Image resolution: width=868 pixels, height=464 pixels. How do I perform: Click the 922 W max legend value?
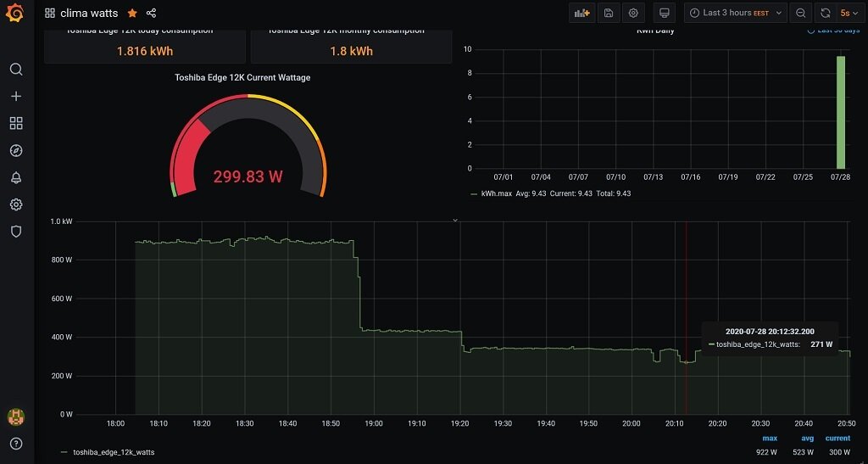click(x=766, y=452)
